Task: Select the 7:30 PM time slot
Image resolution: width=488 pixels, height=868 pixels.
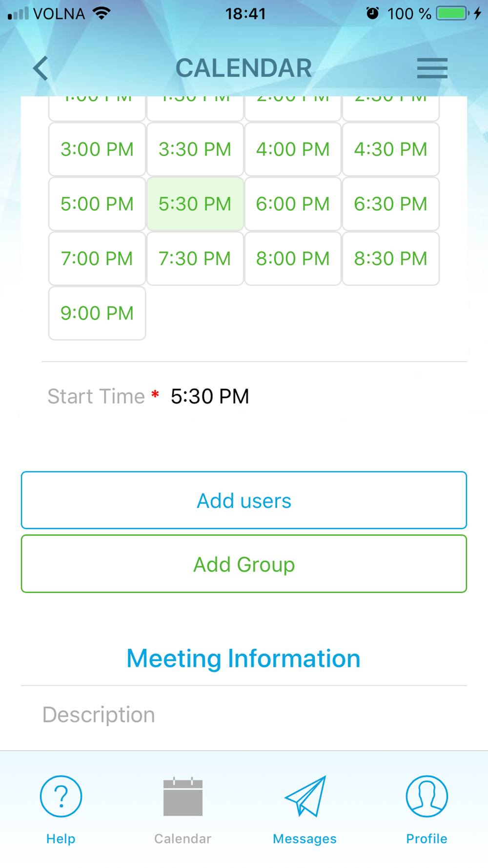Action: coord(195,258)
